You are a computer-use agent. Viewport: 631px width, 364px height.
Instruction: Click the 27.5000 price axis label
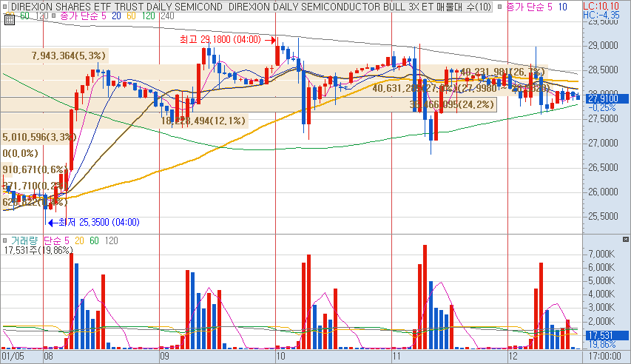coord(603,119)
